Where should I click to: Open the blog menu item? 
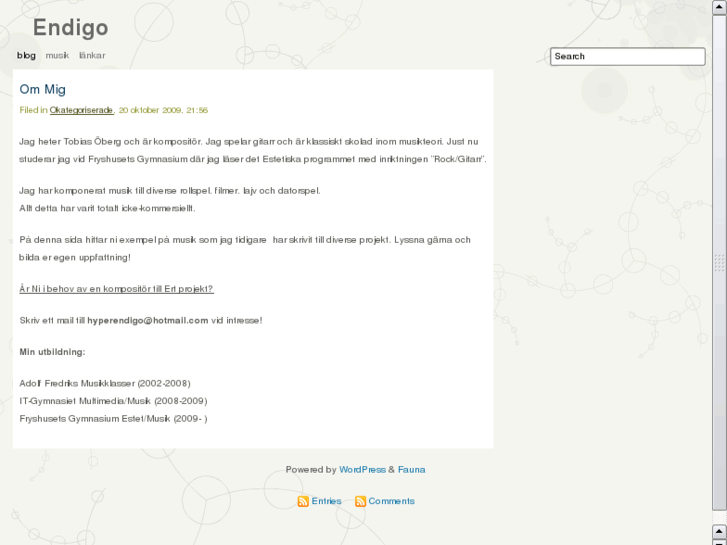[26, 55]
